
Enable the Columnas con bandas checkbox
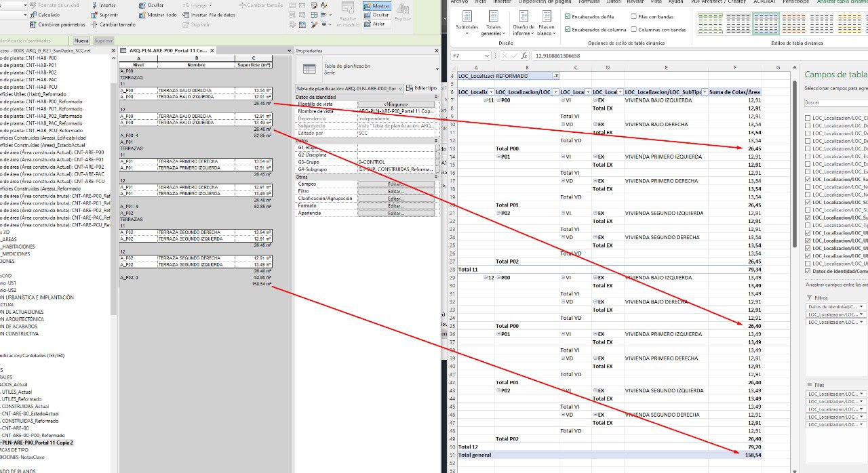pyautogui.click(x=633, y=30)
